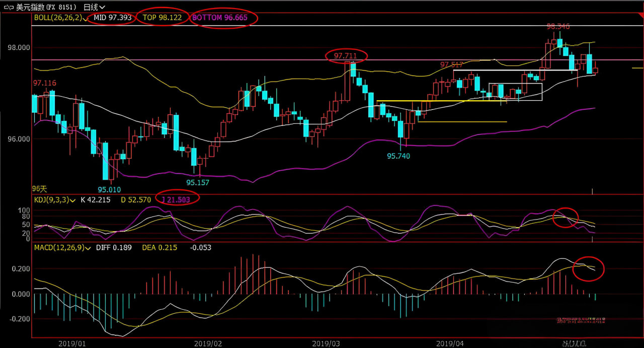This screenshot has height=348, width=644.
Task: Click the J 21.503 KDJ value
Action: [177, 200]
